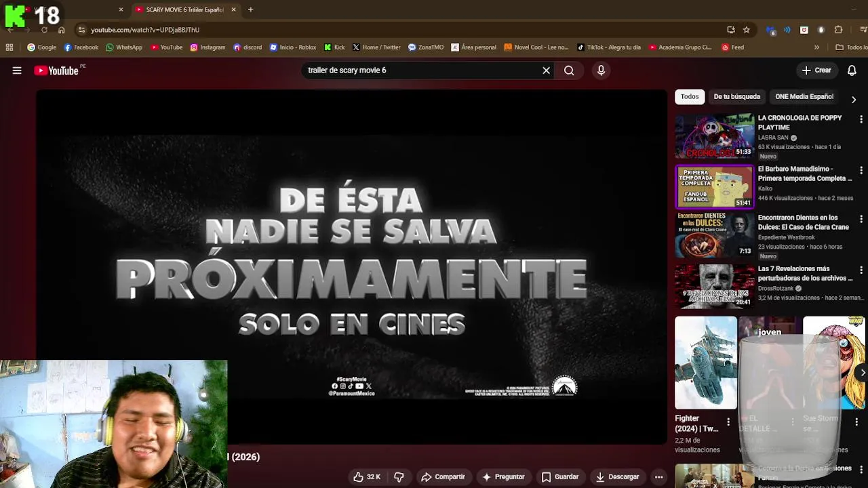
Task: Go to browser home page
Action: (x=62, y=30)
